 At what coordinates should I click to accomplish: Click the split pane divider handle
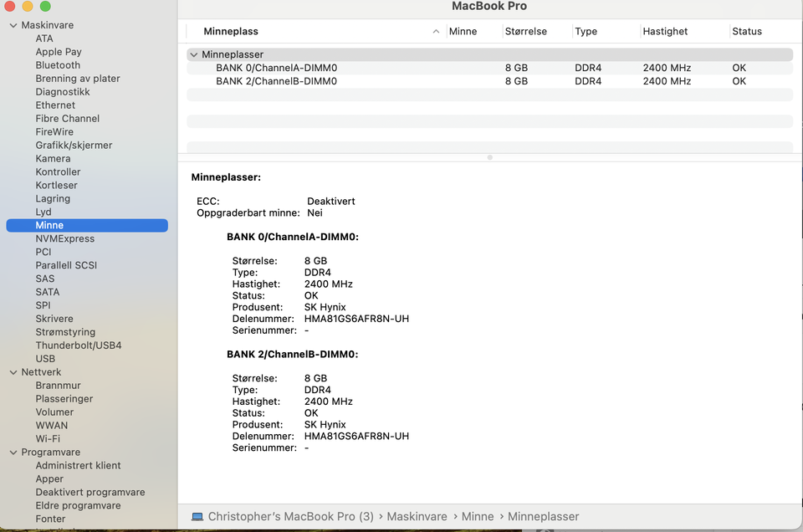489,157
